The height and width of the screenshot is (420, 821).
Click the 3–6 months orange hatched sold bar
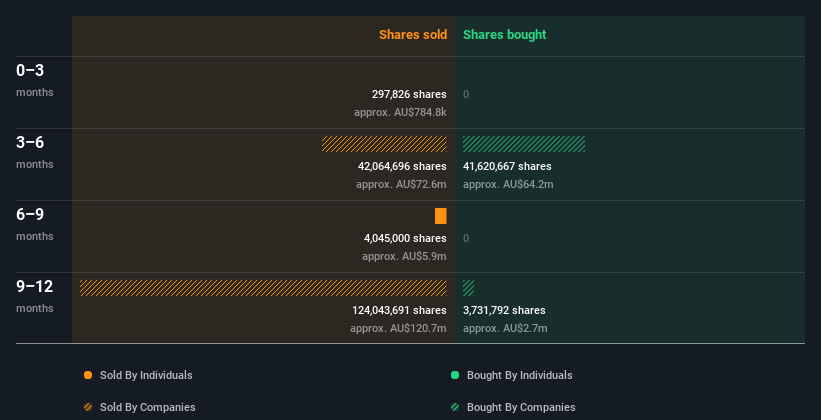coord(384,144)
